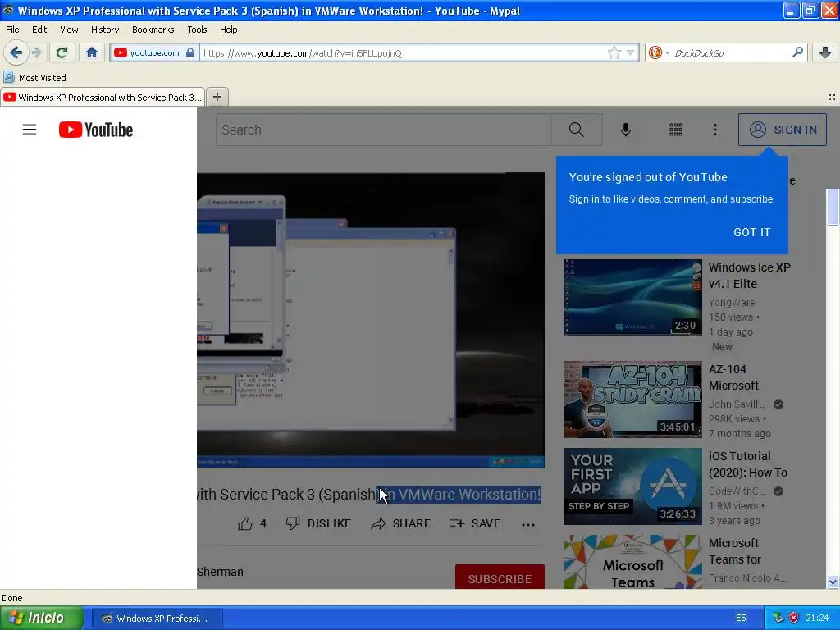Click the magnifier in the DuckDuckGo box
Screen dimensions: 840x630
797,52
